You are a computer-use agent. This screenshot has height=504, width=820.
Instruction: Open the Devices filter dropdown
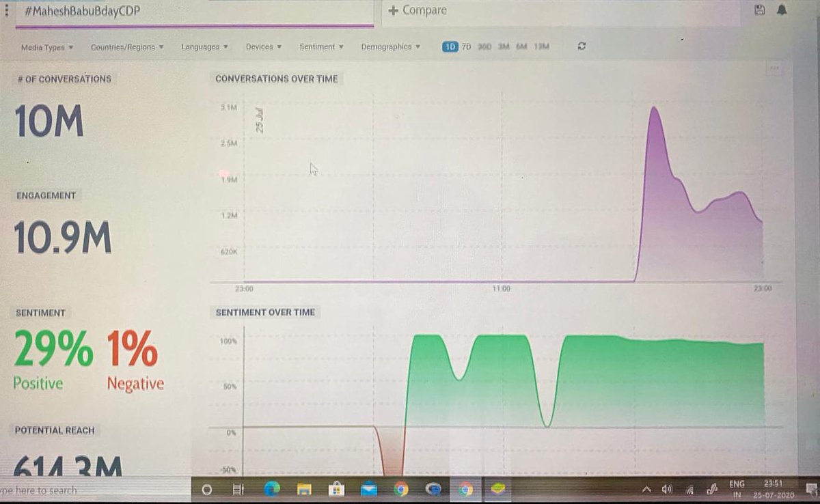click(x=264, y=47)
